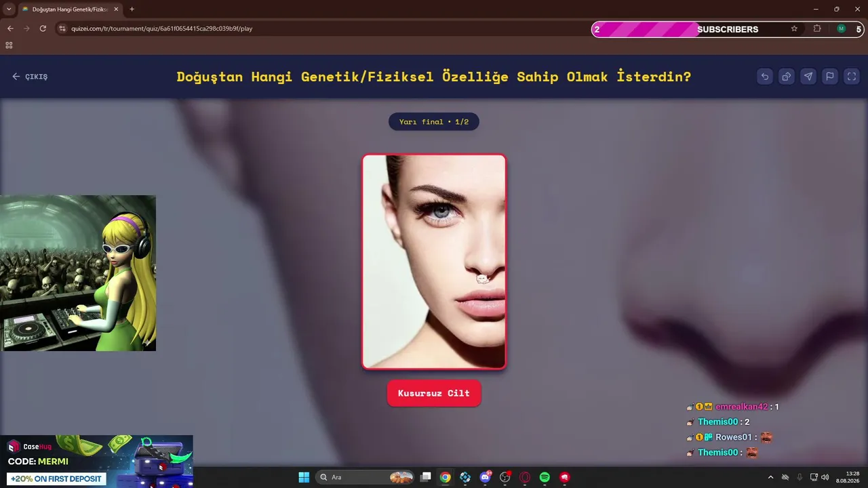Open Discord from the taskbar
The image size is (868, 488).
point(485,477)
